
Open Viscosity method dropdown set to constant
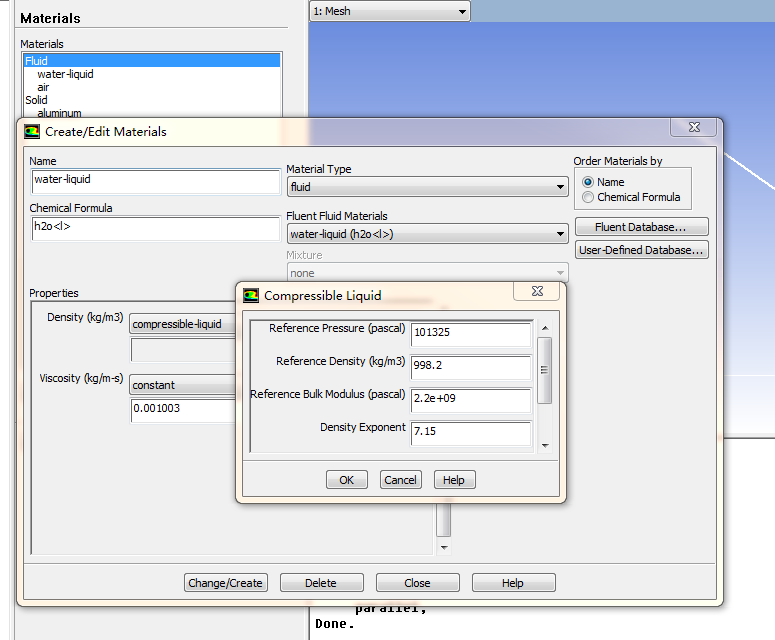click(x=183, y=385)
